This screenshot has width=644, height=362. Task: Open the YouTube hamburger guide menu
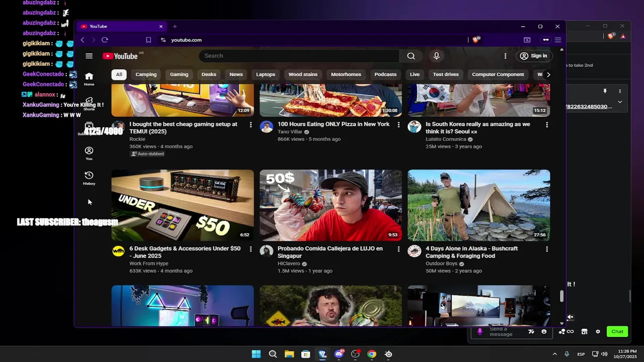(89, 56)
